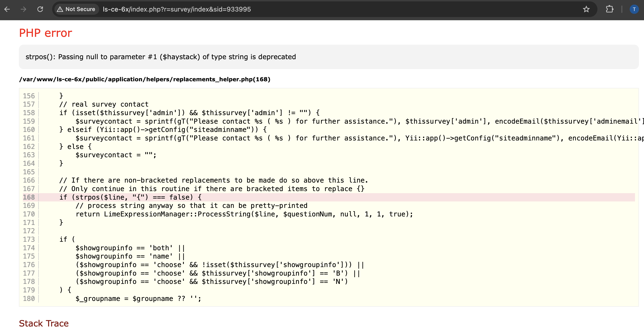Click line 180 groupname assignment code
Image resolution: width=644 pixels, height=332 pixels.
click(x=138, y=299)
